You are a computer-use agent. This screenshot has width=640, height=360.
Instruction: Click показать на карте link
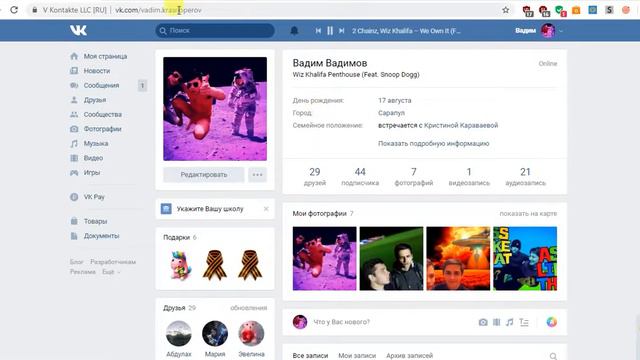click(x=528, y=213)
